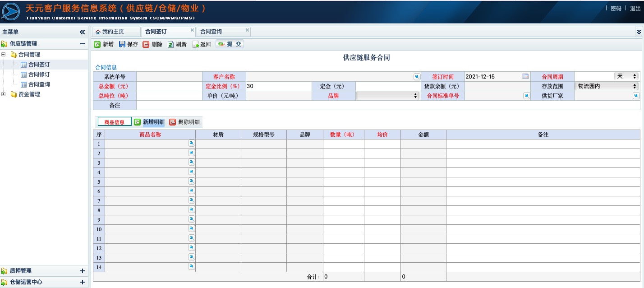644x288 pixels.
Task: Click the 保存 save disk icon
Action: coord(122,44)
